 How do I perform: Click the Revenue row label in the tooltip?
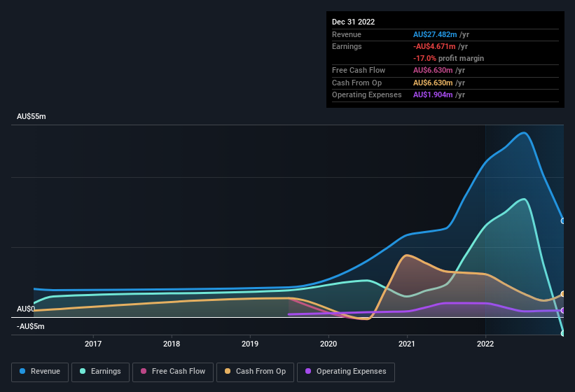pos(347,34)
